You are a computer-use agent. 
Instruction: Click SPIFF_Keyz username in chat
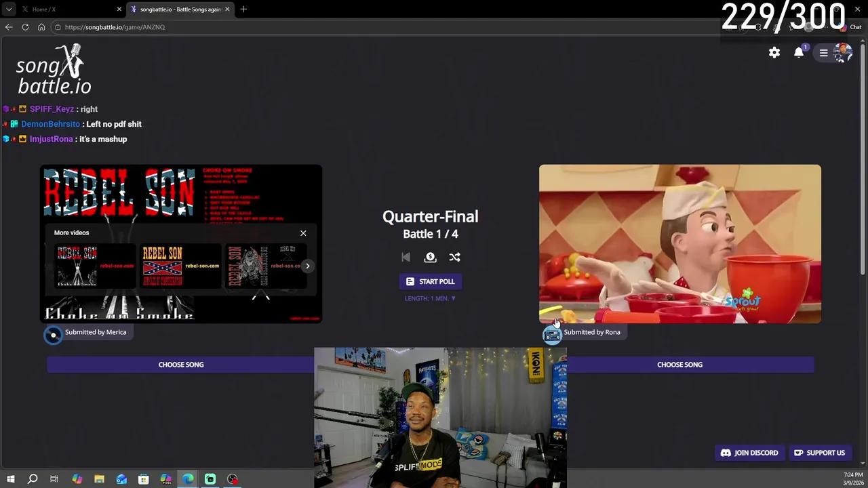pyautogui.click(x=52, y=109)
